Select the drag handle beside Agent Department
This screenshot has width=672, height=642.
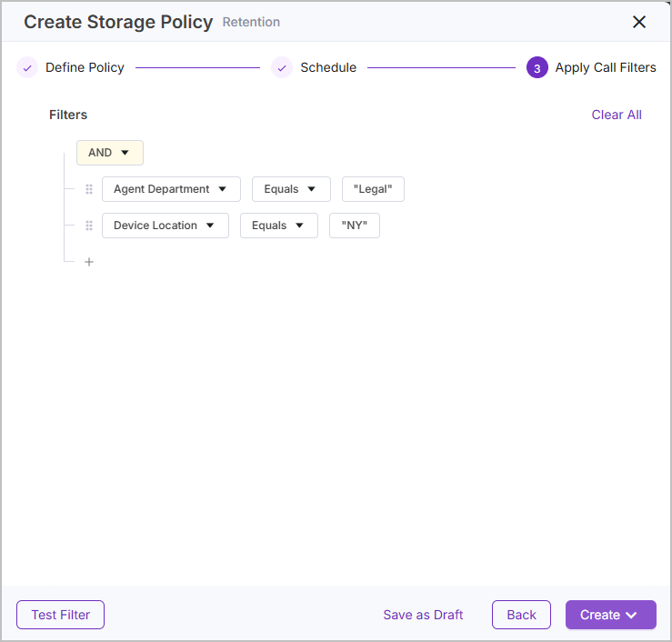[89, 189]
